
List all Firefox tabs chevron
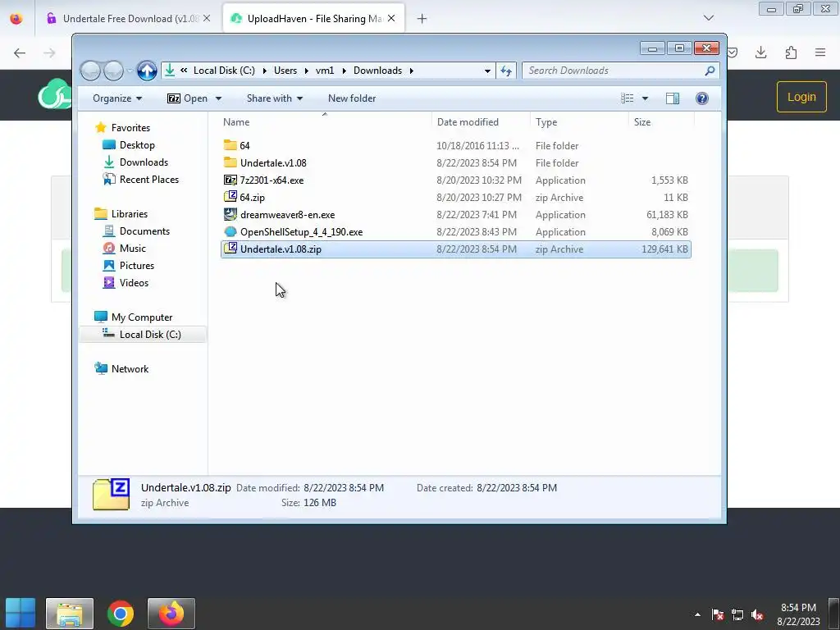pos(709,18)
